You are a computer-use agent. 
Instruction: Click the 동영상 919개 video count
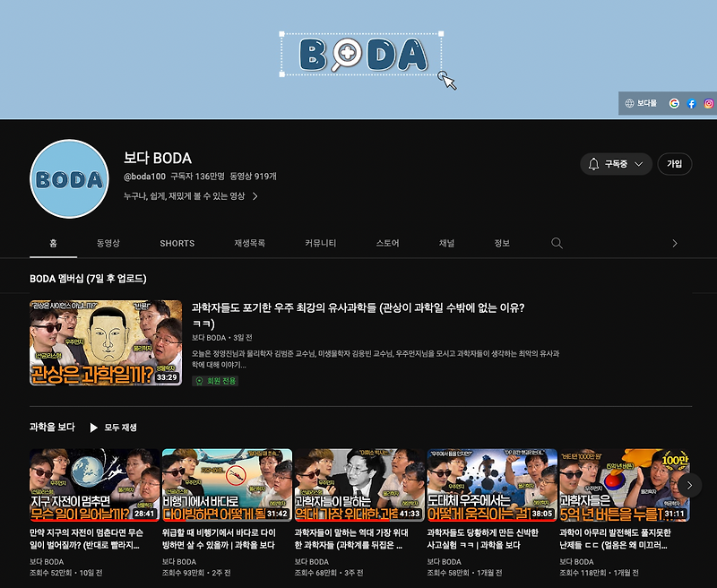coord(253,177)
